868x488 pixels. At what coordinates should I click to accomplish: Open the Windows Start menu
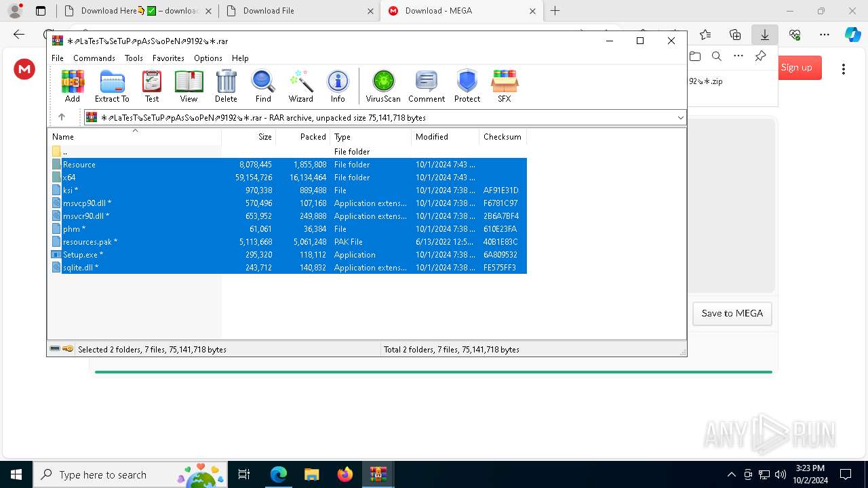(16, 474)
